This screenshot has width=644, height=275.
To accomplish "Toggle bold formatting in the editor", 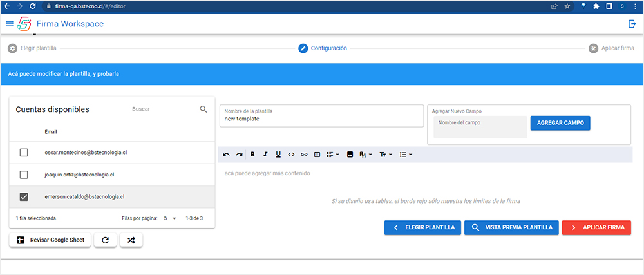I will pos(252,155).
